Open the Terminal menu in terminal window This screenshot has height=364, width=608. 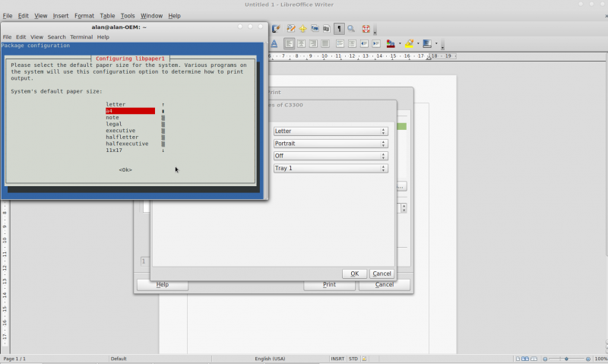click(x=81, y=37)
